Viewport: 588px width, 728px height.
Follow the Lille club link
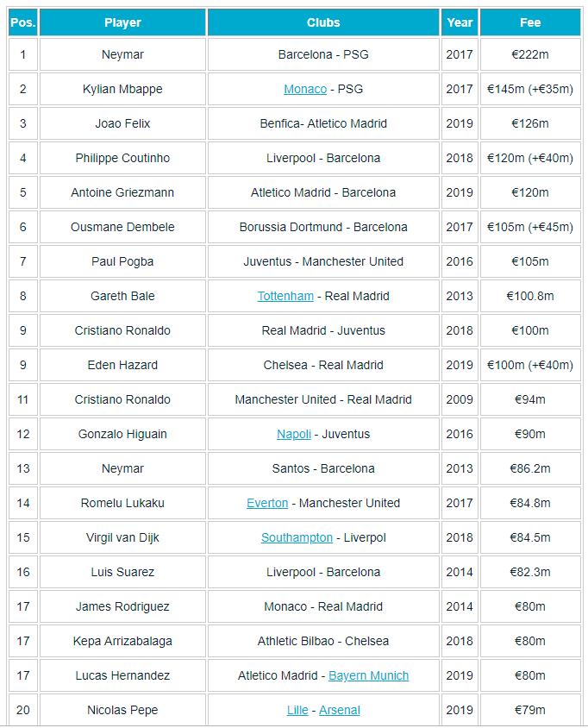point(297,710)
